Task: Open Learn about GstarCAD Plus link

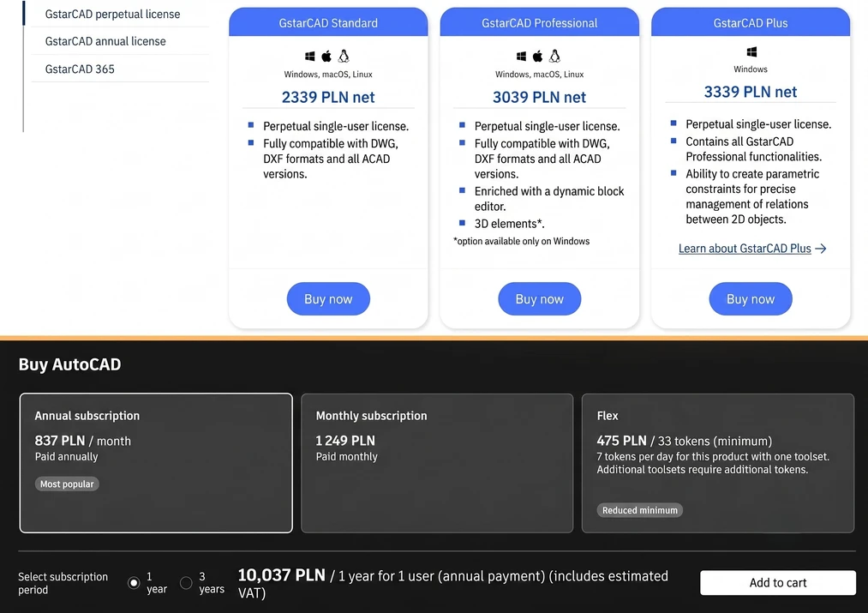Action: [x=745, y=249]
